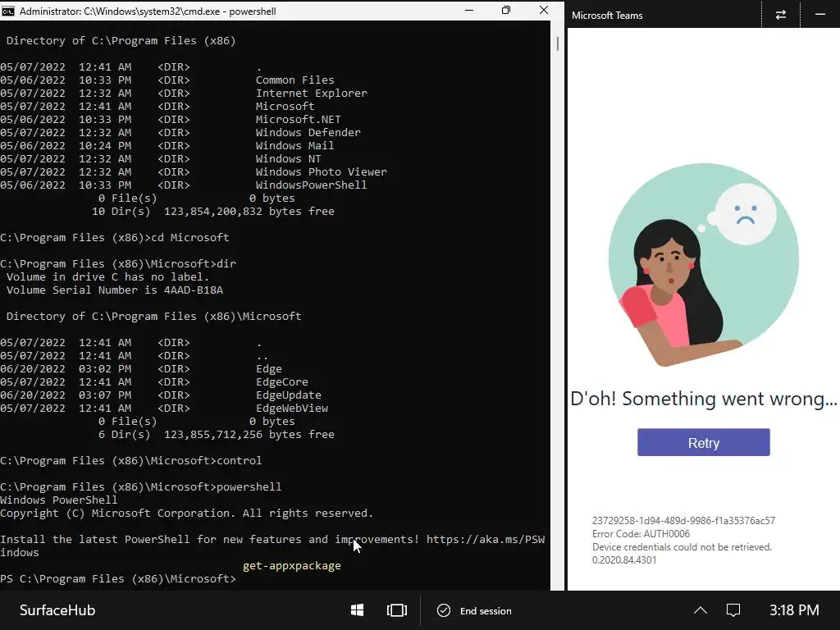Click the PowerShell prompt line

118,578
